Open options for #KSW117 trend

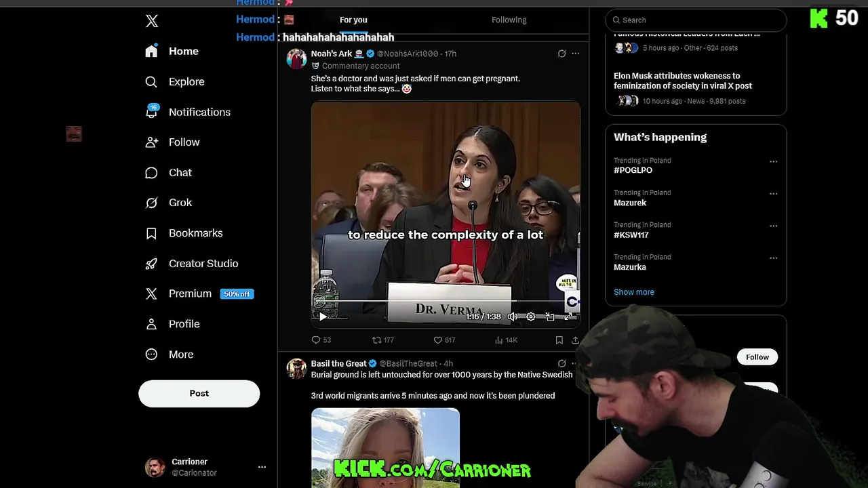[x=773, y=226]
